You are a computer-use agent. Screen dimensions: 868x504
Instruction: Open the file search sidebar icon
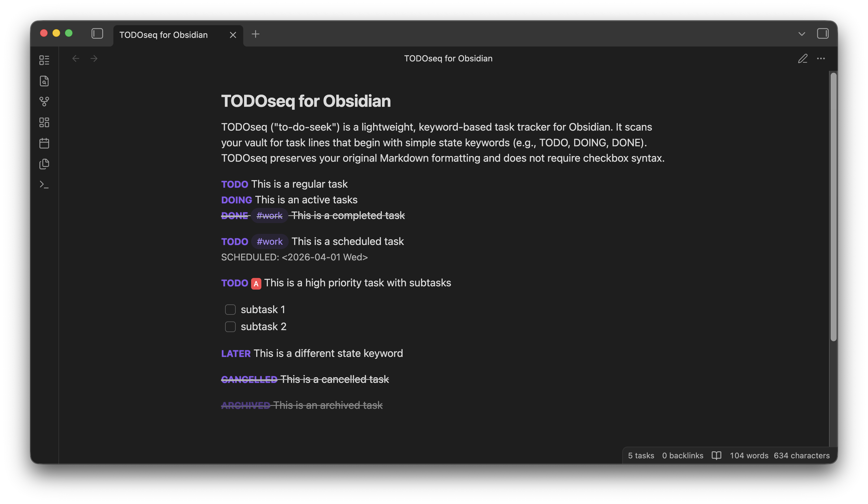tap(44, 81)
